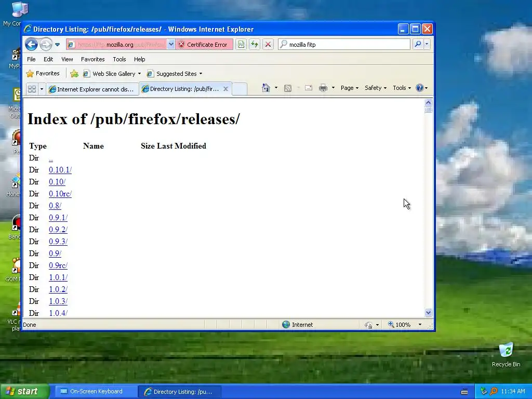Expand the tab list dropdown arrow
The height and width of the screenshot is (399, 532).
click(42, 89)
